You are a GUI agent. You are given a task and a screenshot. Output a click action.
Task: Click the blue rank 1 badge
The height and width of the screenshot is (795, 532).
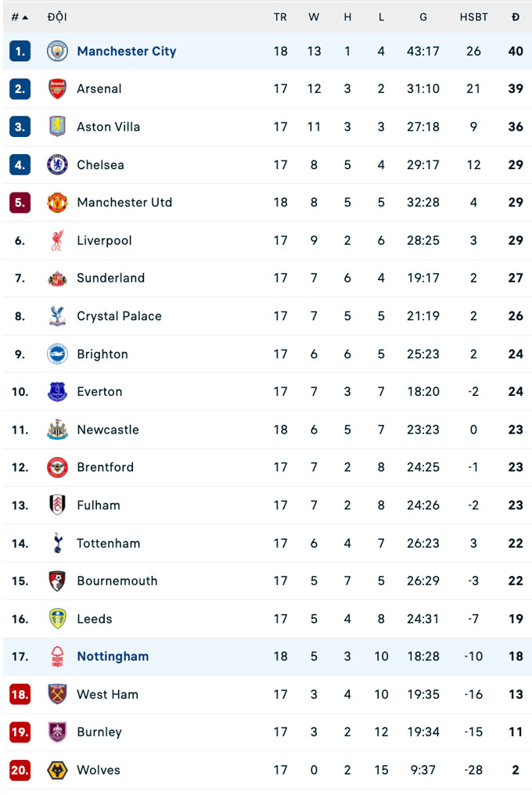(20, 52)
